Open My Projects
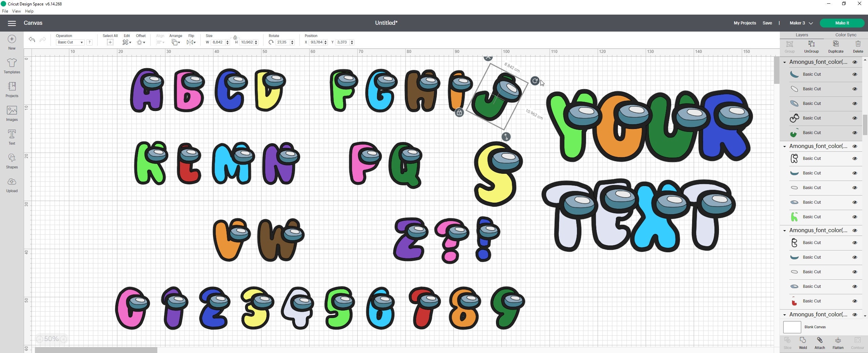 [745, 23]
